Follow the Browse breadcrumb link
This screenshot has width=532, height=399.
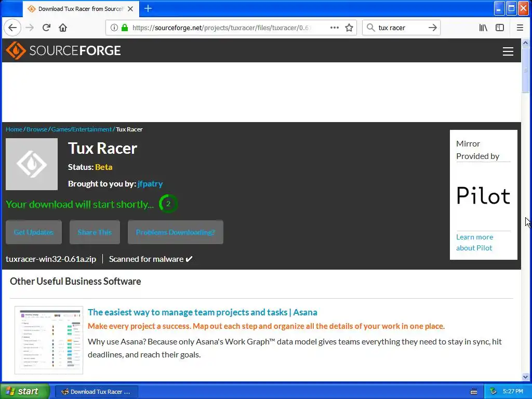coord(37,129)
